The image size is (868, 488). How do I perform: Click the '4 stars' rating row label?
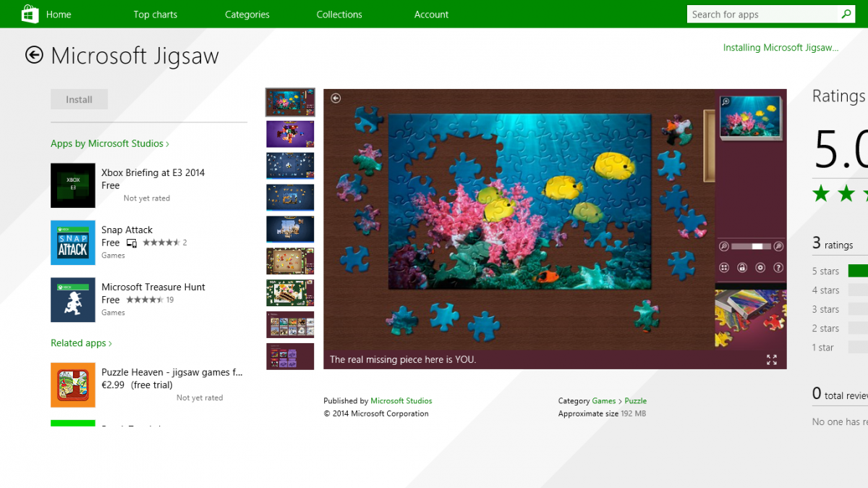pos(825,290)
